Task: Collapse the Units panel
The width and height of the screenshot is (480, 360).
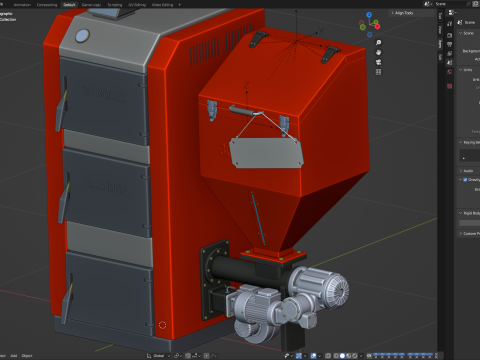Action: tap(466, 70)
